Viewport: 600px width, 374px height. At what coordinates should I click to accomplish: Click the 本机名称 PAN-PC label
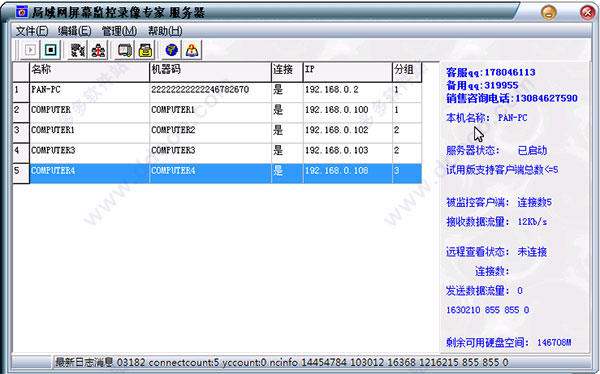coord(486,118)
